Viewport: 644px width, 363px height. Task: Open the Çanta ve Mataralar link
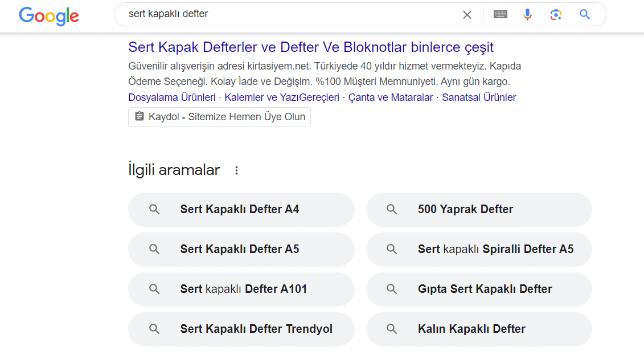pos(391,97)
